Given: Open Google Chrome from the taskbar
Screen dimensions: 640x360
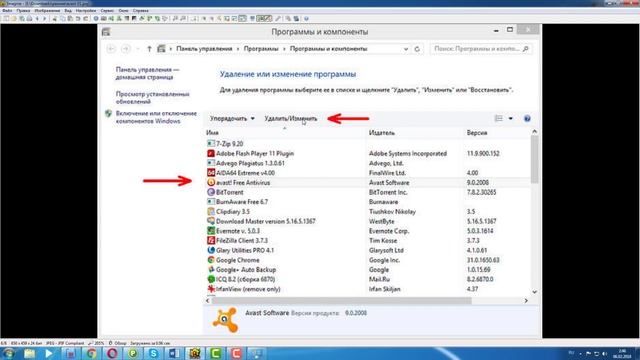Looking at the screenshot, I should (x=91, y=353).
